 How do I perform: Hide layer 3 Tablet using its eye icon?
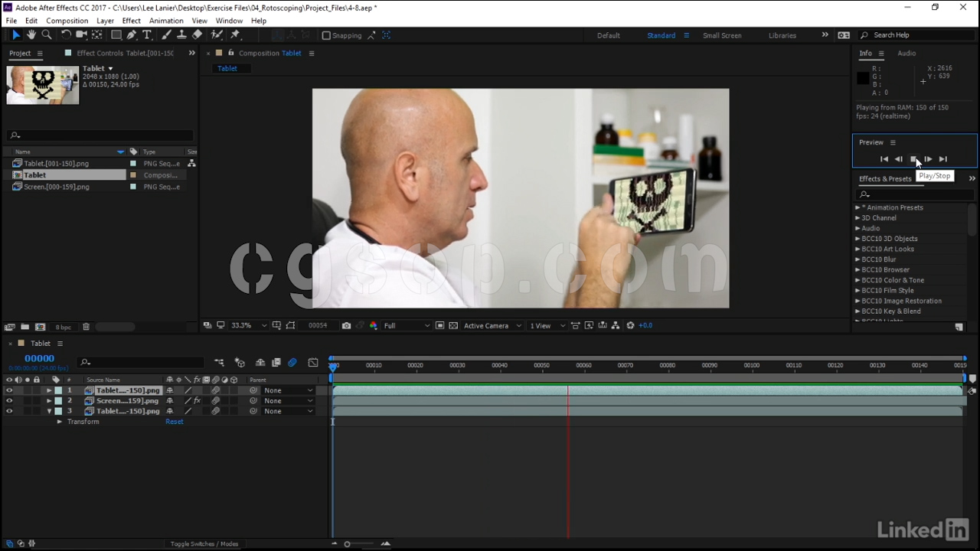(x=9, y=411)
